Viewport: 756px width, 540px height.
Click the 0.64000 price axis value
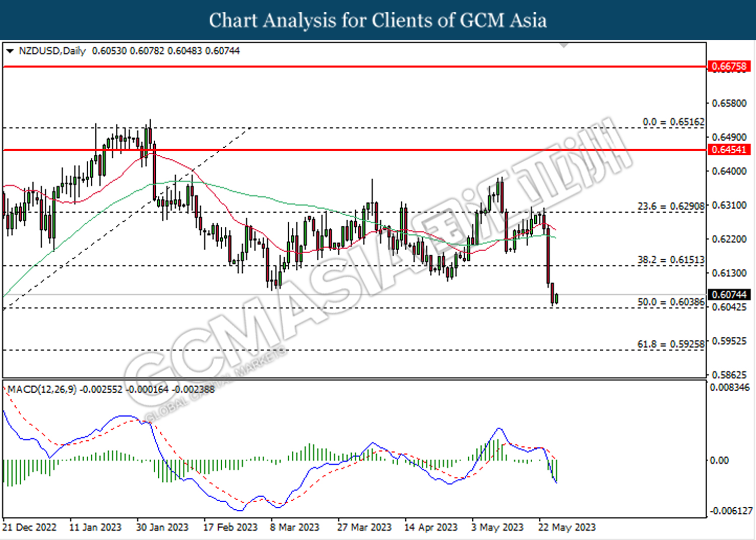click(x=729, y=171)
